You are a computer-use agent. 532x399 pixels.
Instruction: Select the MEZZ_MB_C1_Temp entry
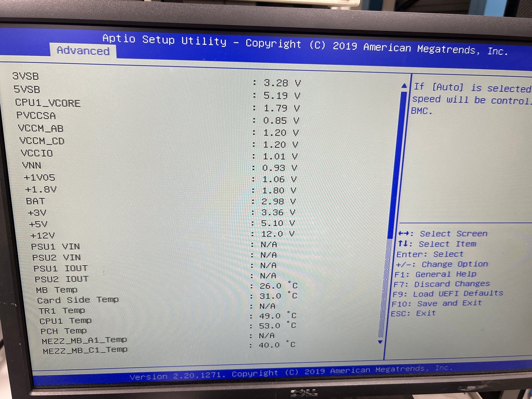pyautogui.click(x=85, y=350)
